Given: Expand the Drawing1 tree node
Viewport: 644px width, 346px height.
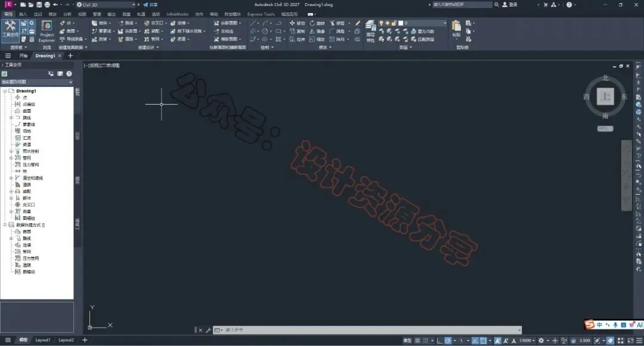Looking at the screenshot, I should click(5, 91).
